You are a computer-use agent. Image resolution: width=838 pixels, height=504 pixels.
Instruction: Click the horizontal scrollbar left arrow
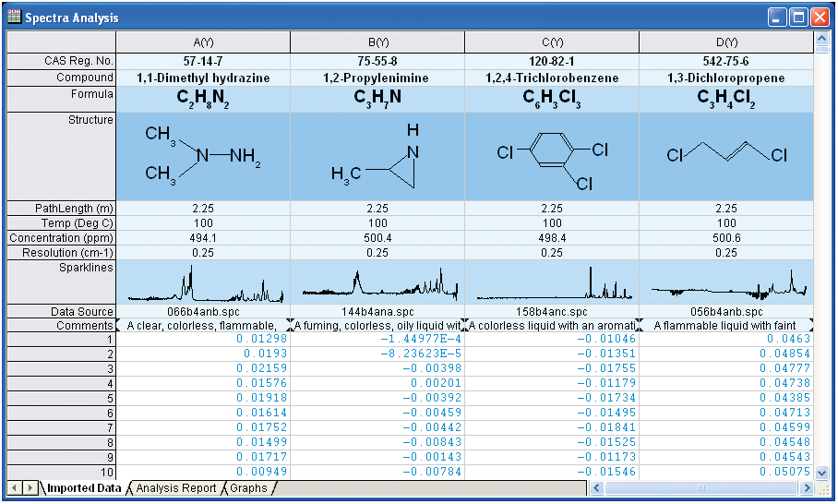(x=596, y=488)
